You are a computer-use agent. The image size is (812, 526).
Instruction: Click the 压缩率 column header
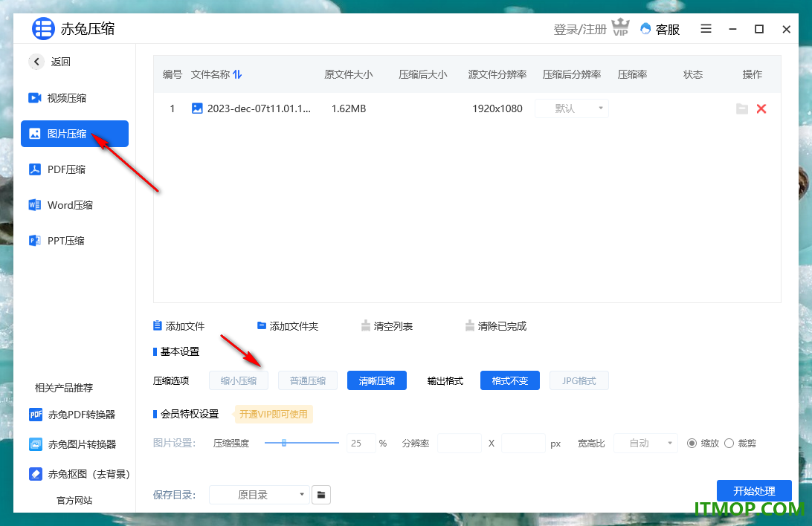632,74
